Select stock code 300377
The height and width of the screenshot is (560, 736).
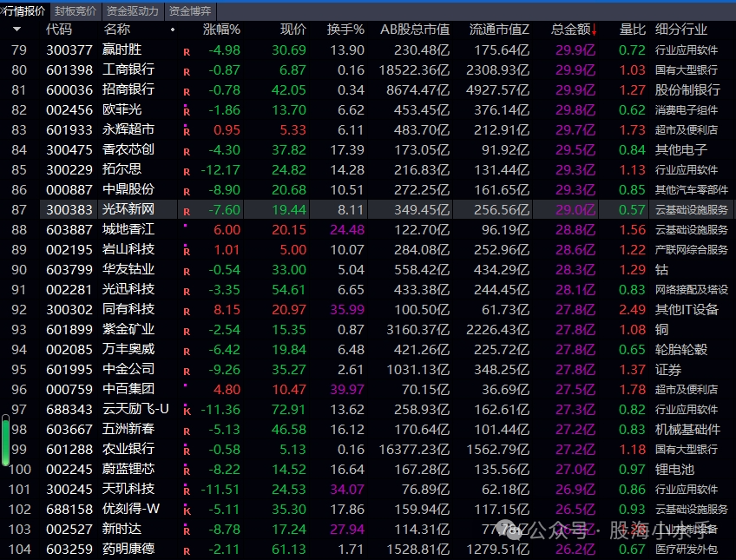tap(69, 49)
